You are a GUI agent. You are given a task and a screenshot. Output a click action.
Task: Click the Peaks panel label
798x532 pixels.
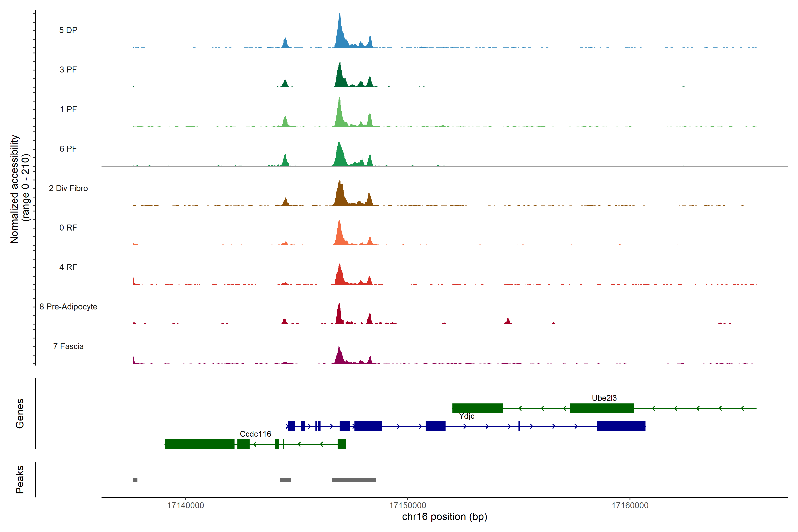point(20,479)
